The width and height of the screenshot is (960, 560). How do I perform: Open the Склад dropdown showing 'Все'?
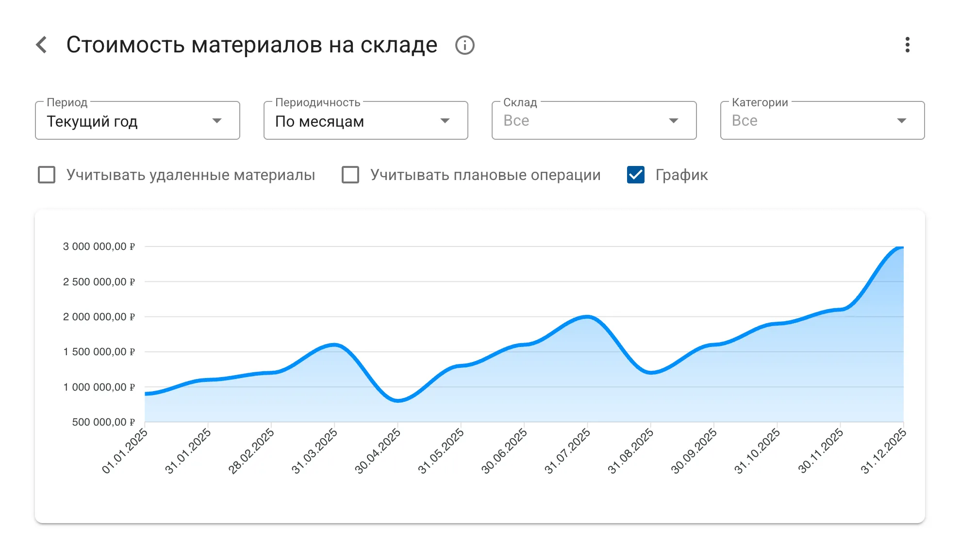pyautogui.click(x=593, y=120)
